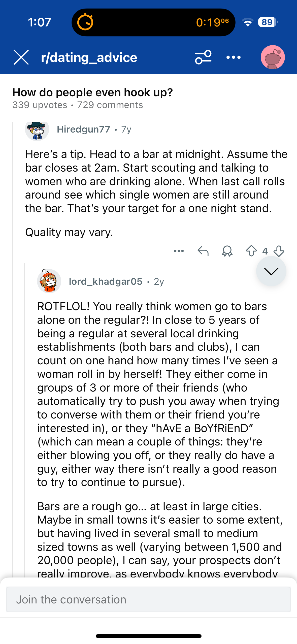Reply to Hiredgun77's comment

coord(203,251)
